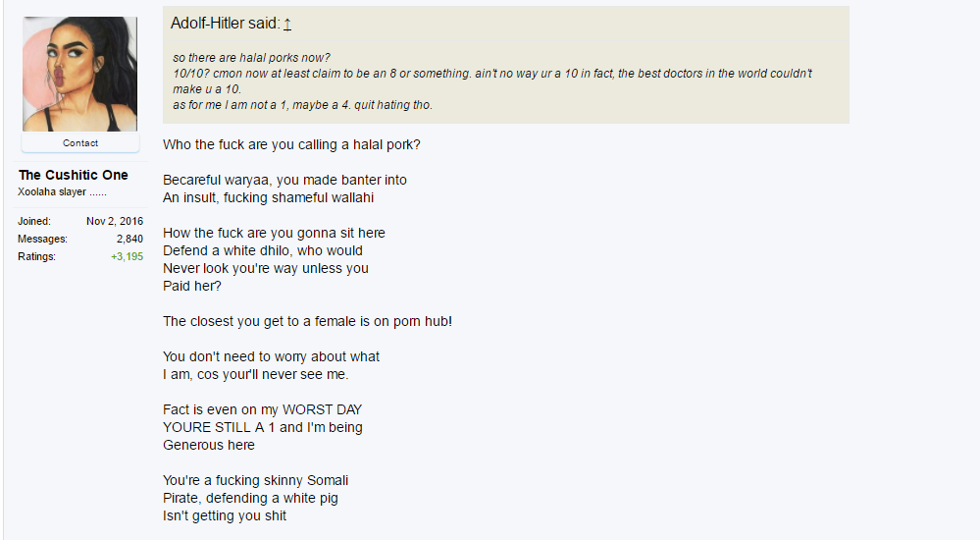Open The Cushitic One's avatar image
Image resolution: width=980 pixels, height=540 pixels.
point(80,74)
